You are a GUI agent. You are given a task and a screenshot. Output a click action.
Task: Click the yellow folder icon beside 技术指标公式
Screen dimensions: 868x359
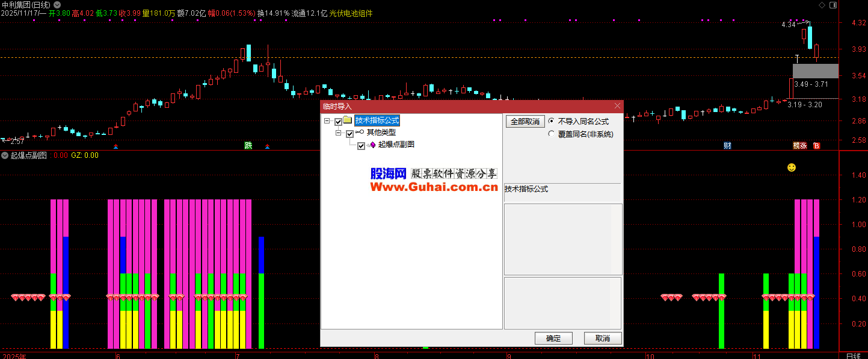coord(348,121)
